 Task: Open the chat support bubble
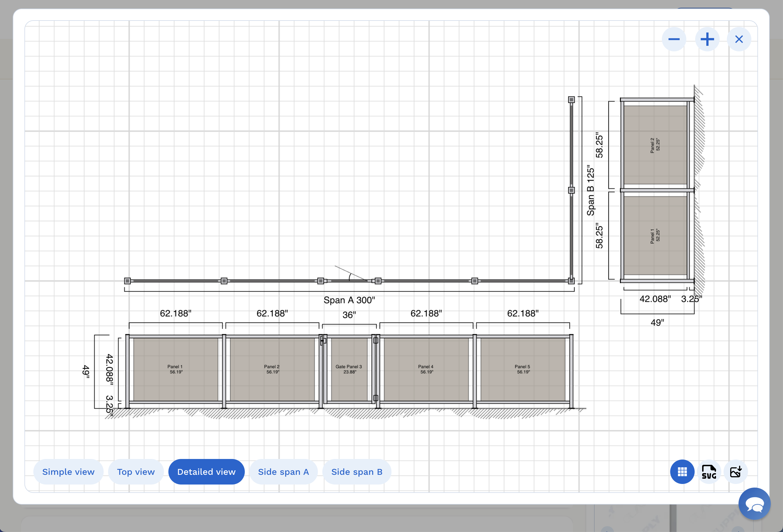(754, 504)
